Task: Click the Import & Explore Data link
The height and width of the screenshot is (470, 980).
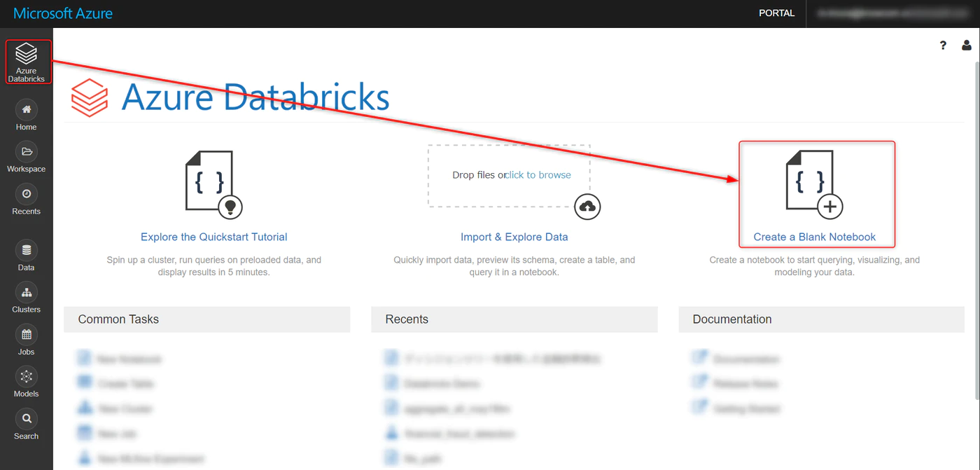Action: click(x=514, y=237)
